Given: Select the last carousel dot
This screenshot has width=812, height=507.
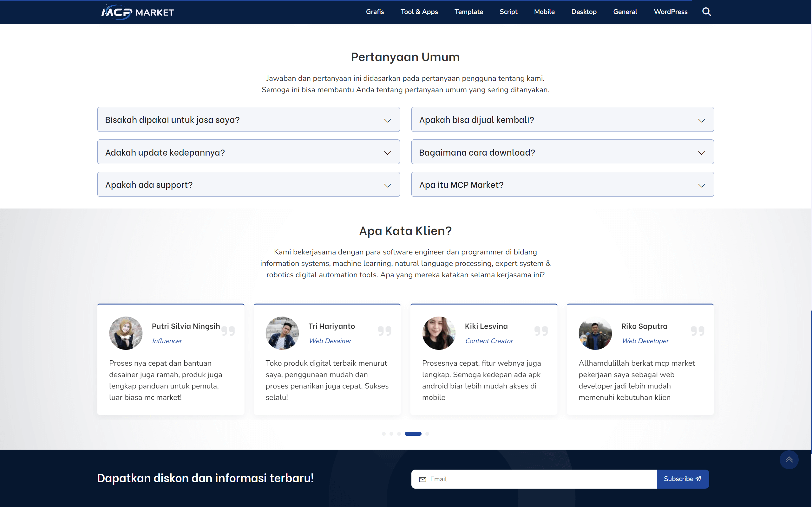Looking at the screenshot, I should point(427,433).
